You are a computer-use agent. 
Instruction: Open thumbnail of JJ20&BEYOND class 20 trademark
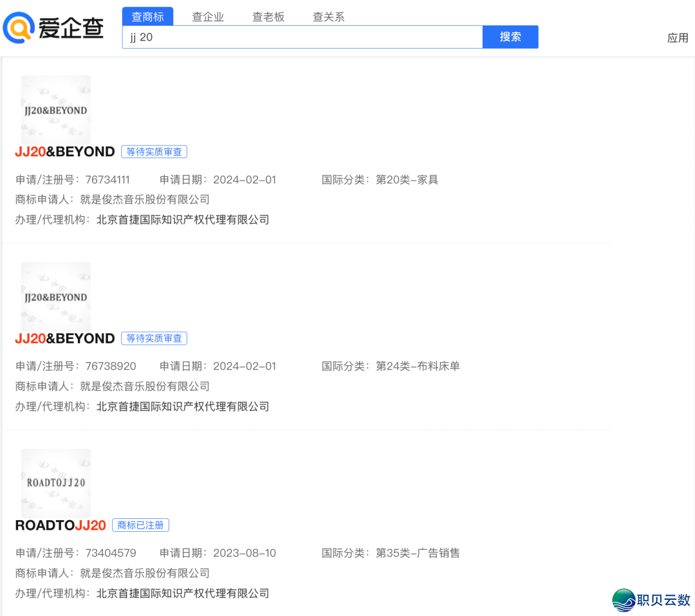coord(56,110)
